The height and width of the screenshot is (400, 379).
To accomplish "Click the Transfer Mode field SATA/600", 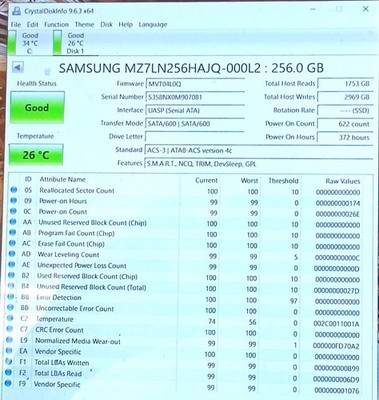I will pyautogui.click(x=195, y=124).
